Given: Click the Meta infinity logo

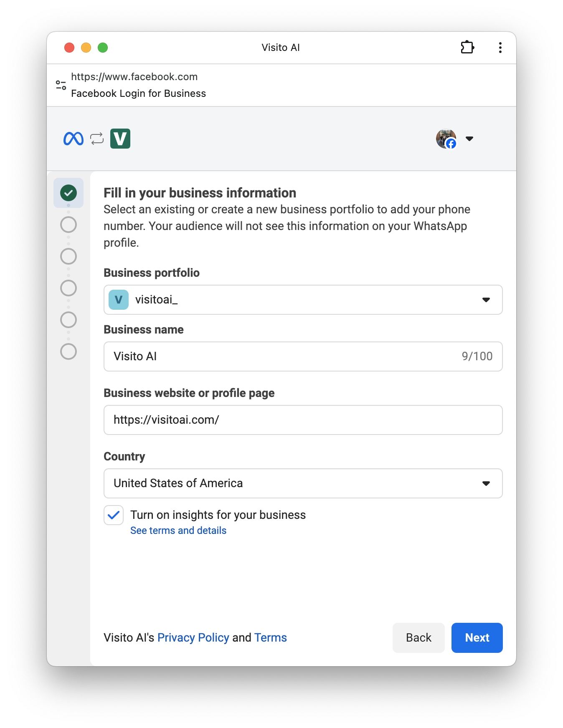Looking at the screenshot, I should click(x=74, y=139).
